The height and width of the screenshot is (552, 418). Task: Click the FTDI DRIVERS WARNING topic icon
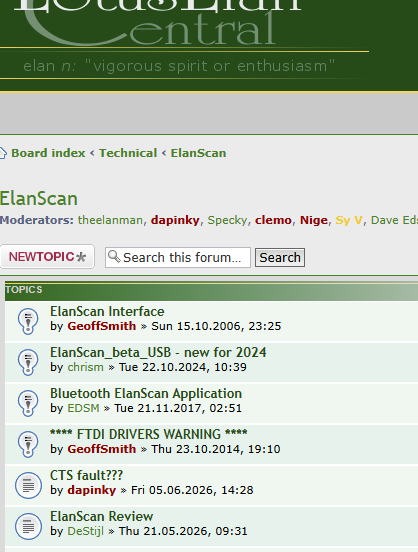coord(28,444)
